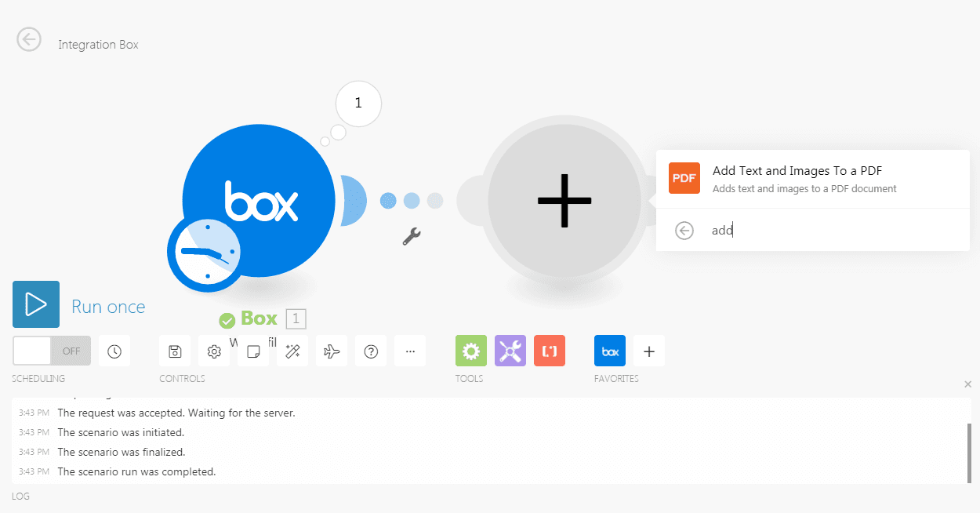Click the Run once play button
Image resolution: width=980 pixels, height=513 pixels.
click(36, 304)
